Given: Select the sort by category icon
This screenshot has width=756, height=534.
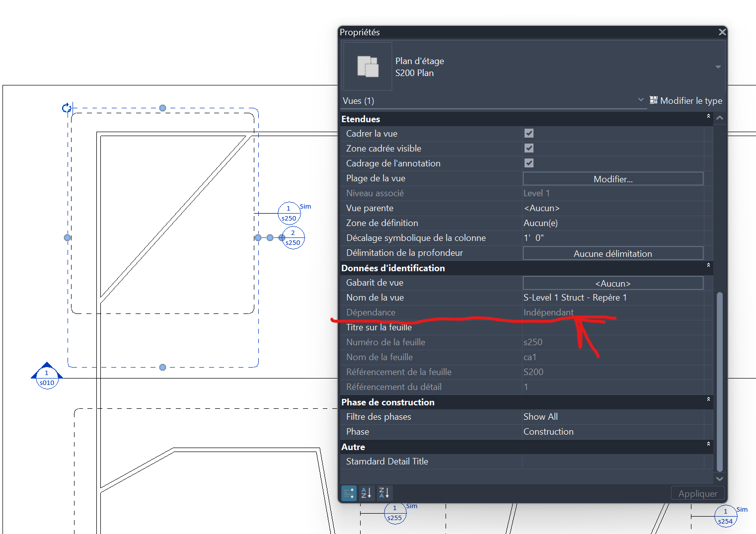Looking at the screenshot, I should point(349,493).
